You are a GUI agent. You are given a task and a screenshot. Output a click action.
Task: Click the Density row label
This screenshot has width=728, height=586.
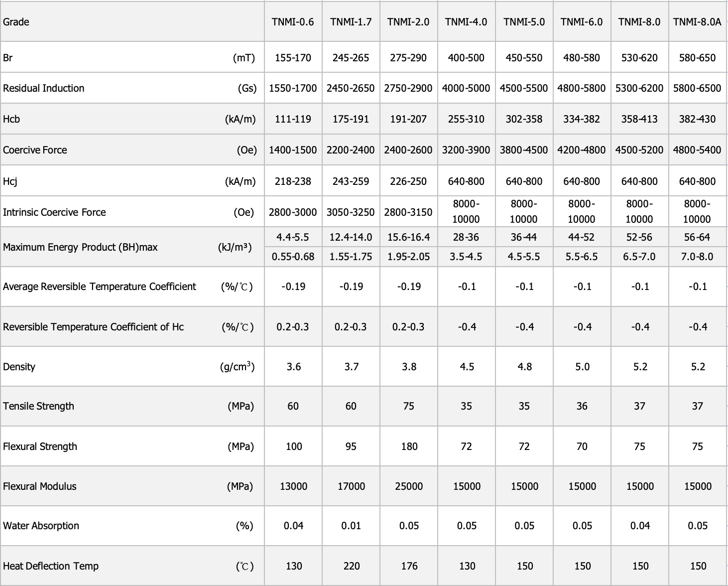[19, 367]
